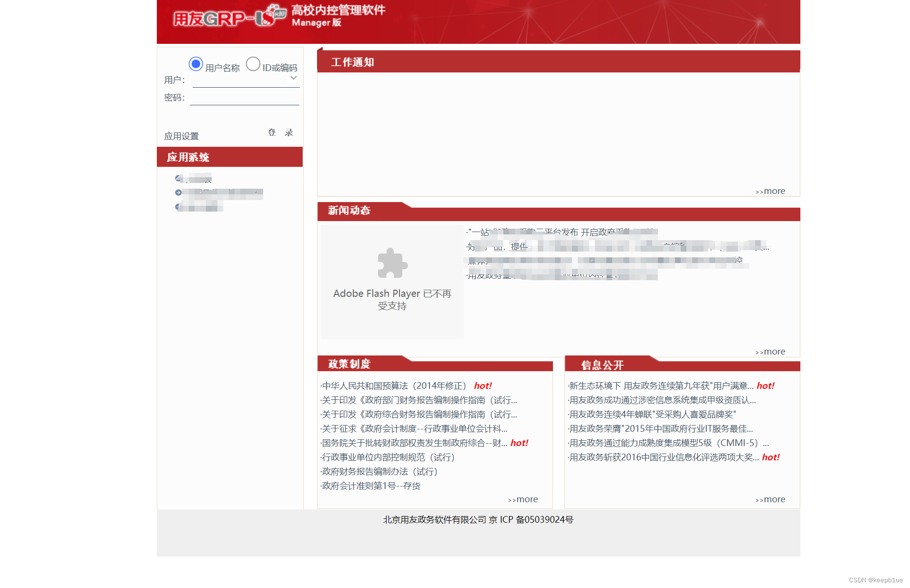
Task: Open 用友政务成功通过涉密信息系统集成甲级资质认... link
Action: [x=663, y=400]
